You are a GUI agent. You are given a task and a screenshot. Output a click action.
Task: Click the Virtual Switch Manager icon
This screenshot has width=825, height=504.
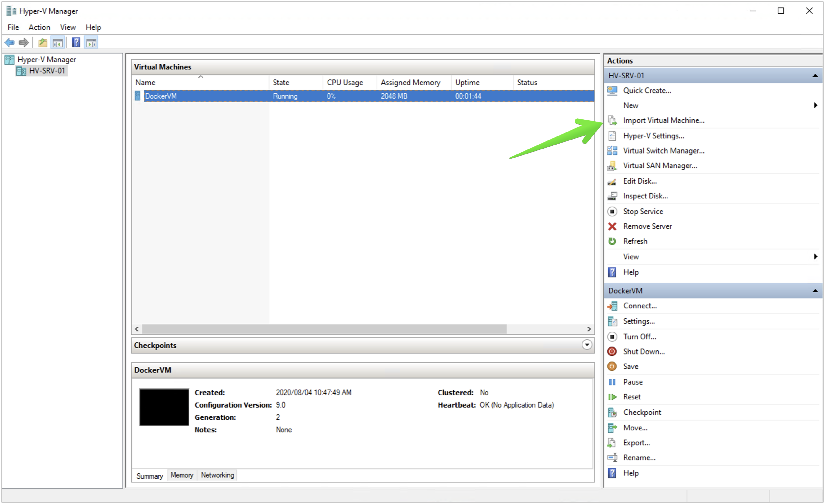coord(612,151)
